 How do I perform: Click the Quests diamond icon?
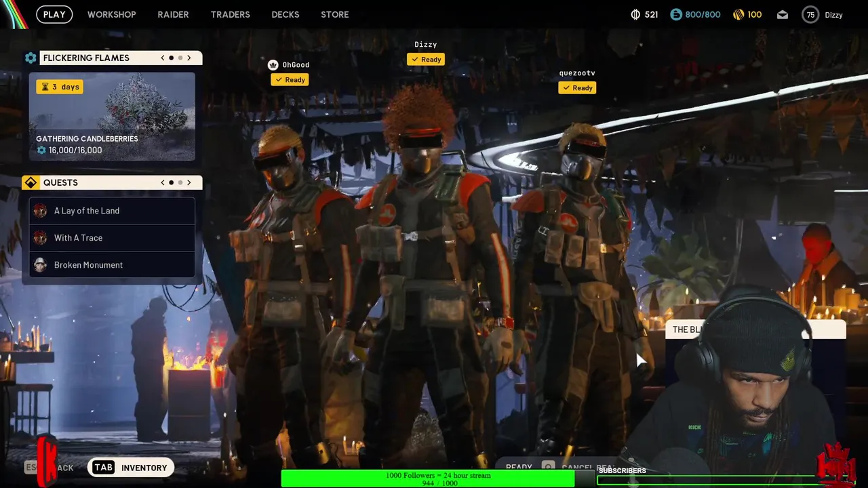(x=31, y=182)
